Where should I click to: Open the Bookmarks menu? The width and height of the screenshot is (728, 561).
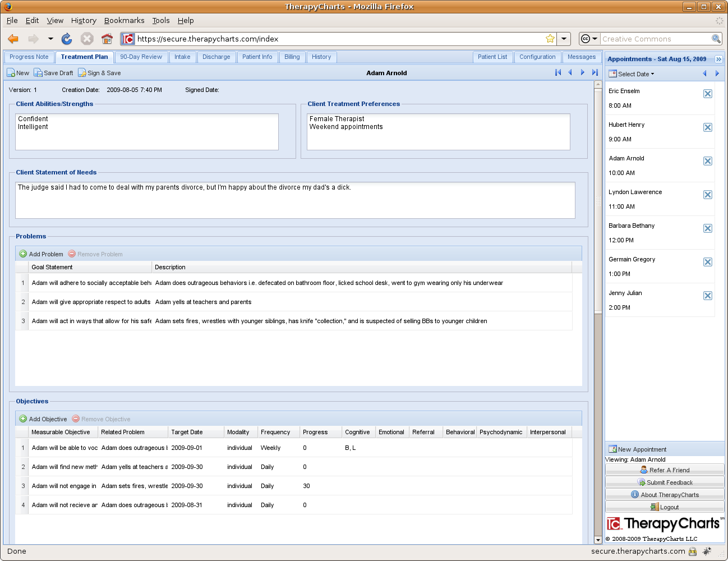tap(124, 20)
